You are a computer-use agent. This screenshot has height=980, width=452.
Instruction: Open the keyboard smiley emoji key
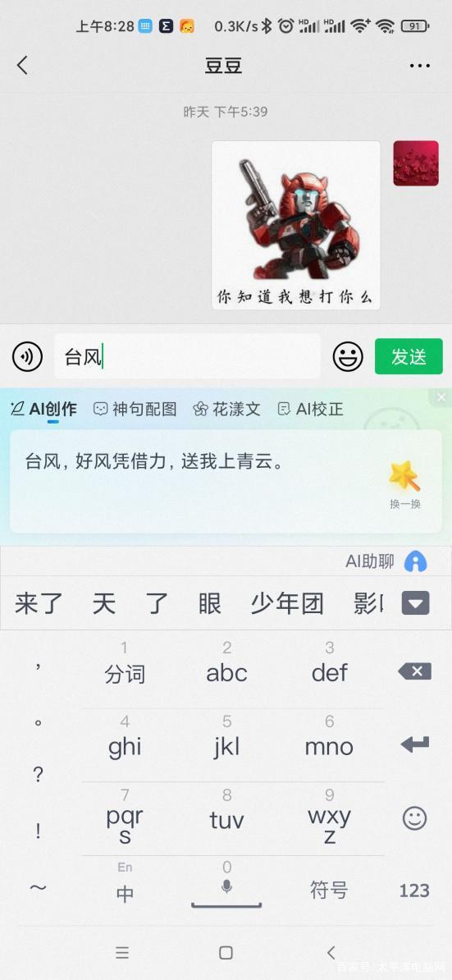point(414,818)
